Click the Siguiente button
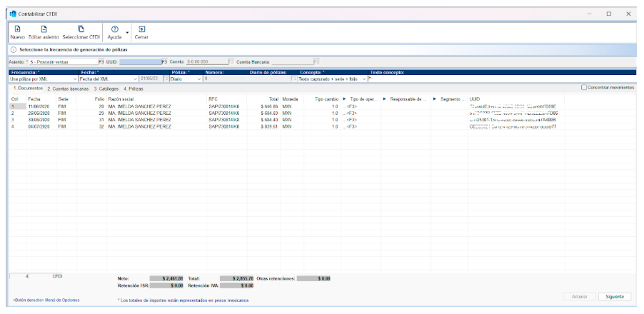Image resolution: width=644 pixels, height=314 pixels. [x=615, y=296]
